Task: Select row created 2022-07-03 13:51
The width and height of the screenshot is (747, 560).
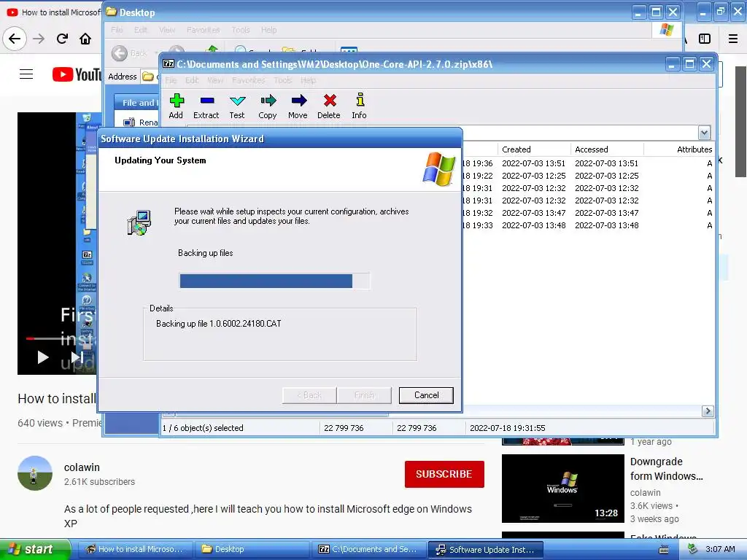Action: pyautogui.click(x=588, y=163)
